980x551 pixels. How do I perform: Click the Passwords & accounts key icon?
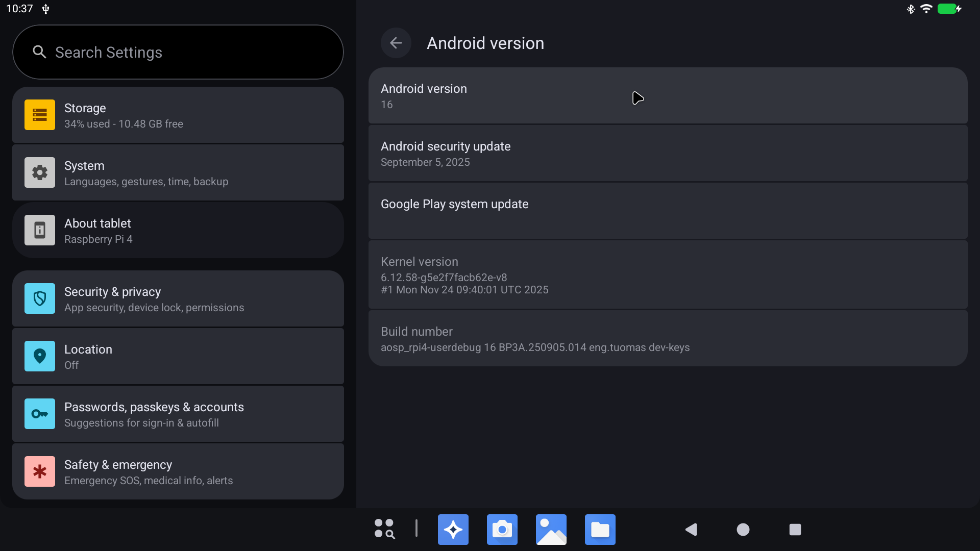pos(39,414)
